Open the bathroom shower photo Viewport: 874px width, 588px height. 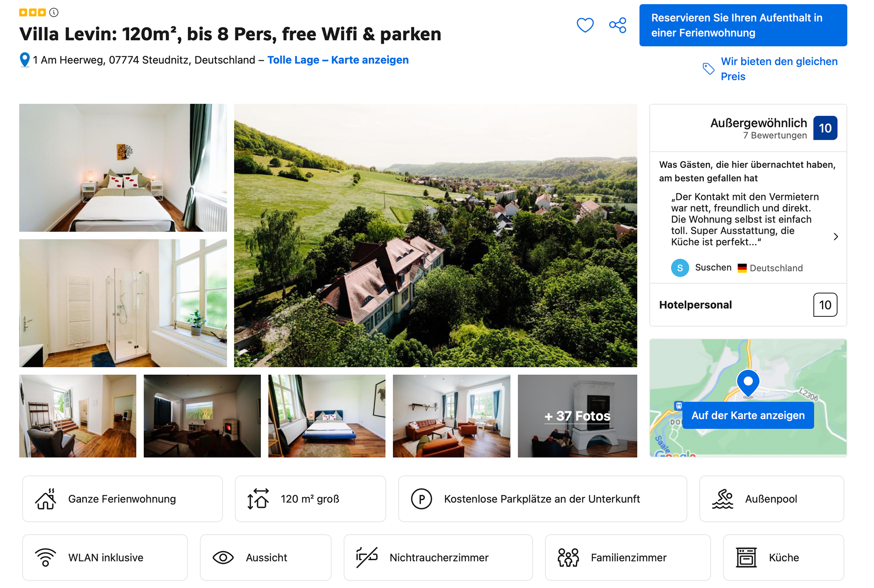coord(123,303)
